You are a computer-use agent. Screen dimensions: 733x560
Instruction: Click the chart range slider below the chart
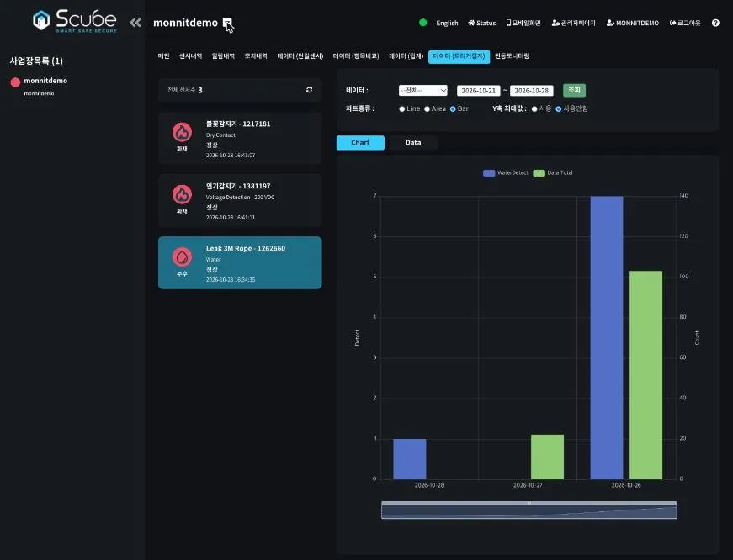pos(529,510)
